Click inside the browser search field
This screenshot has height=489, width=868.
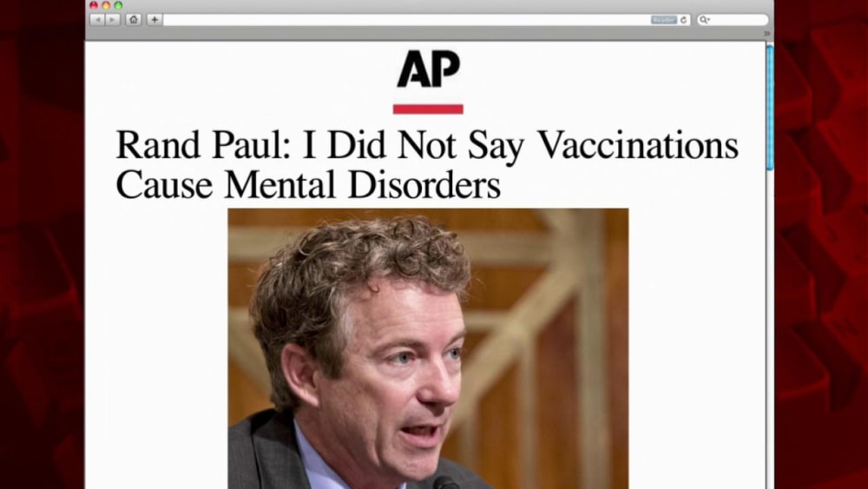coord(733,20)
